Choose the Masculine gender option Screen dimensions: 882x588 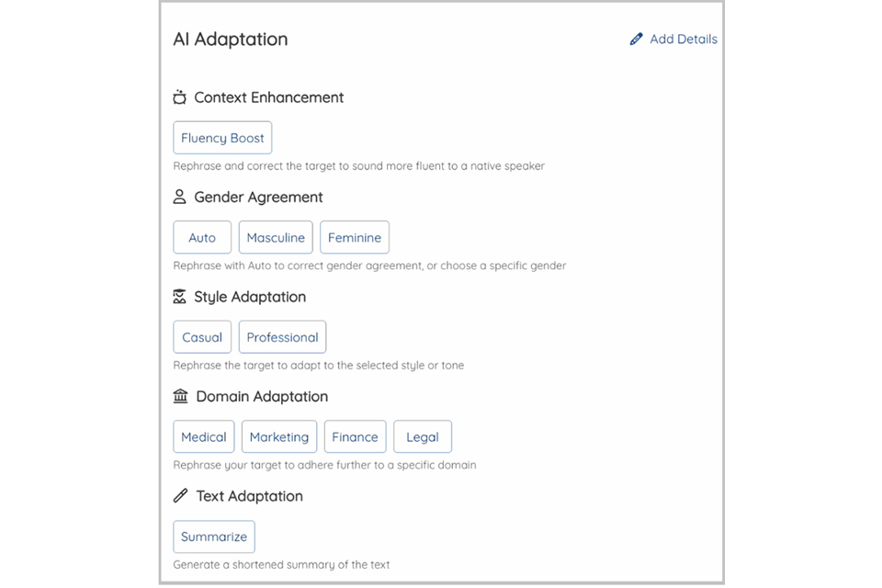[x=276, y=237]
